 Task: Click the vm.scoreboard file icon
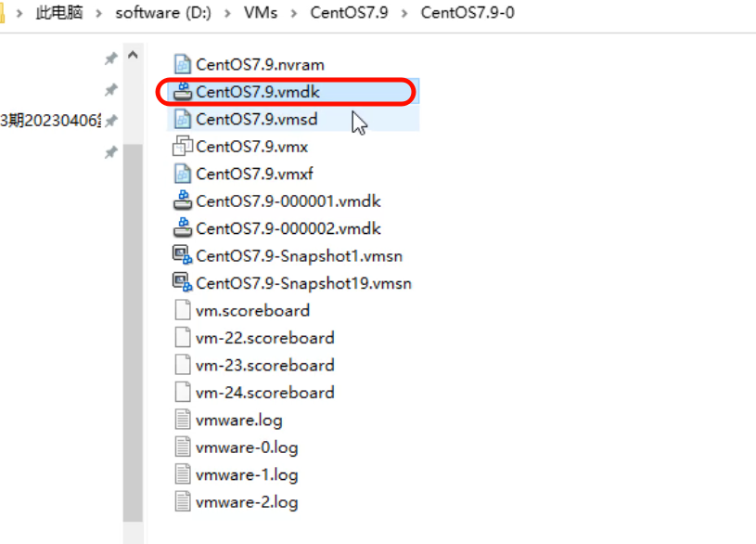coord(183,311)
